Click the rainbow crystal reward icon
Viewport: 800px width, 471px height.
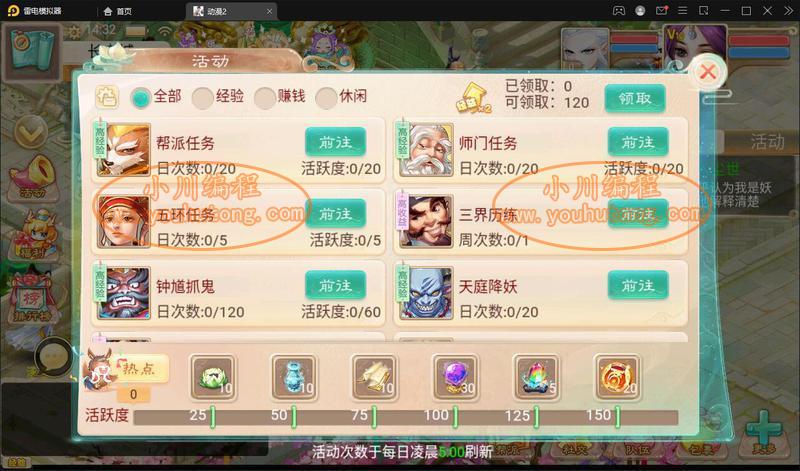[537, 378]
